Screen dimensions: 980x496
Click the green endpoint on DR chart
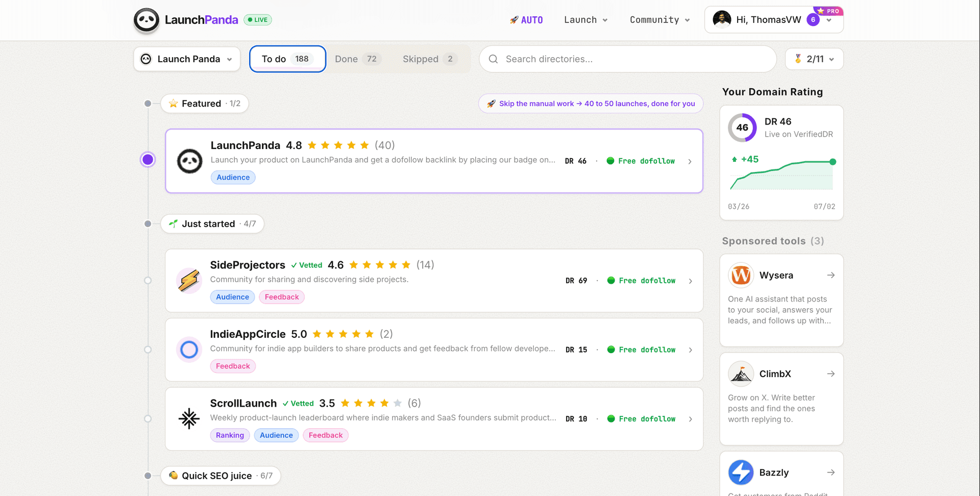tap(833, 162)
